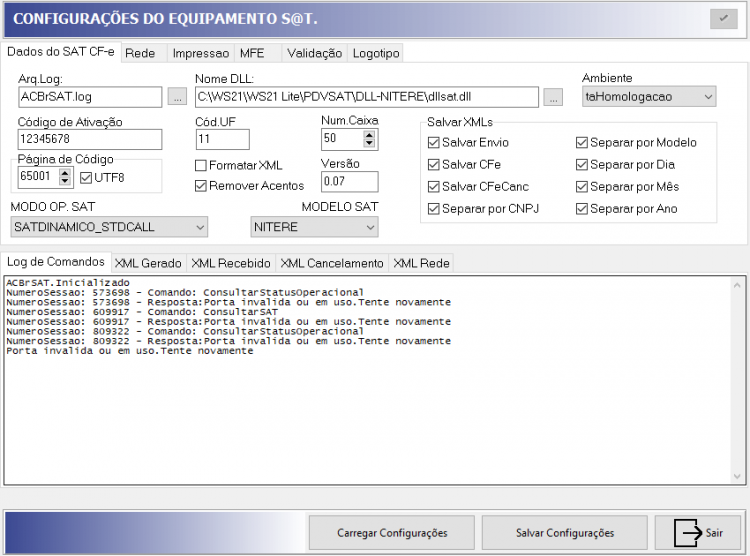Open the Ambiente dropdown showing taHomologacao
Viewport: 750px width, 556px height.
tap(649, 97)
